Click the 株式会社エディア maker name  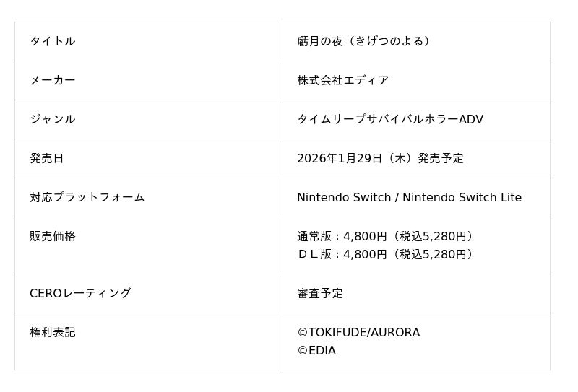(x=342, y=80)
